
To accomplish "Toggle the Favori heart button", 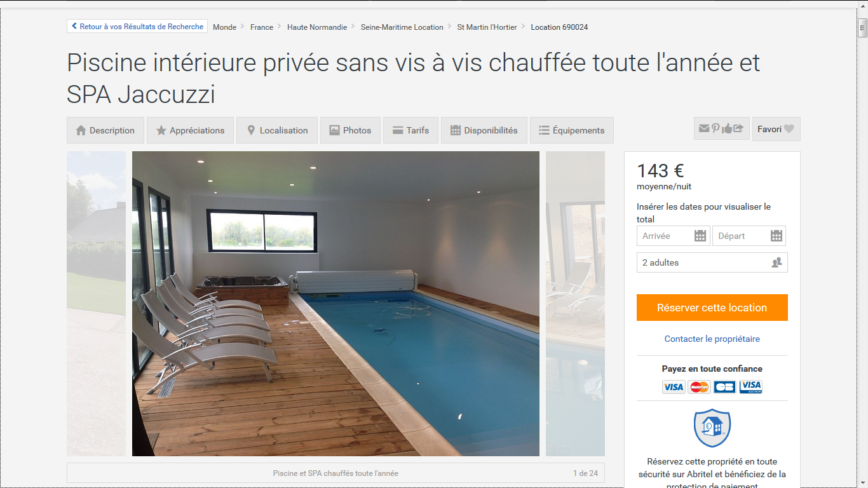I will (776, 129).
